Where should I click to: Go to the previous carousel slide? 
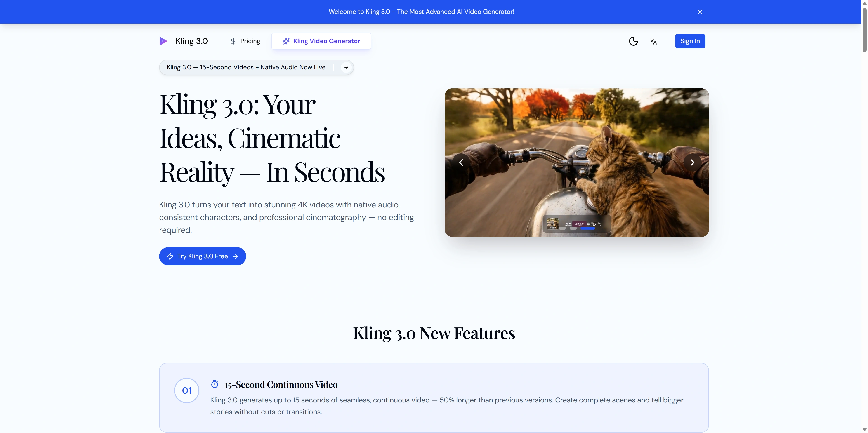tap(461, 162)
